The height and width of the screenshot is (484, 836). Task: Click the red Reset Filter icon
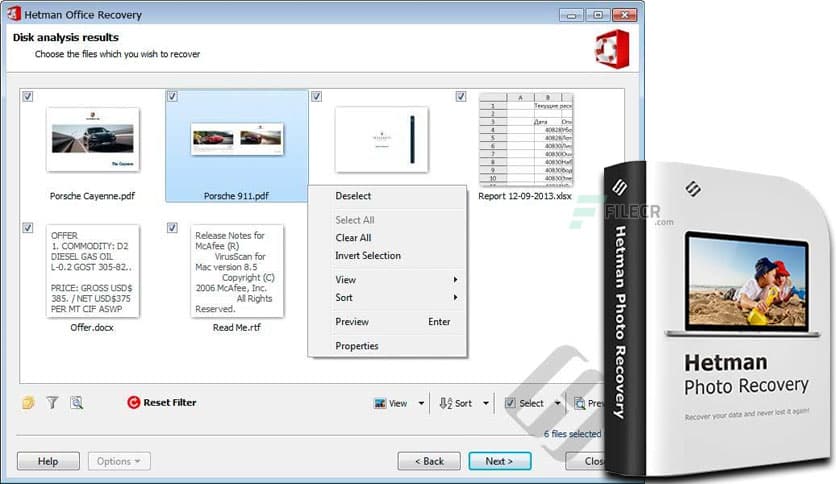point(133,402)
